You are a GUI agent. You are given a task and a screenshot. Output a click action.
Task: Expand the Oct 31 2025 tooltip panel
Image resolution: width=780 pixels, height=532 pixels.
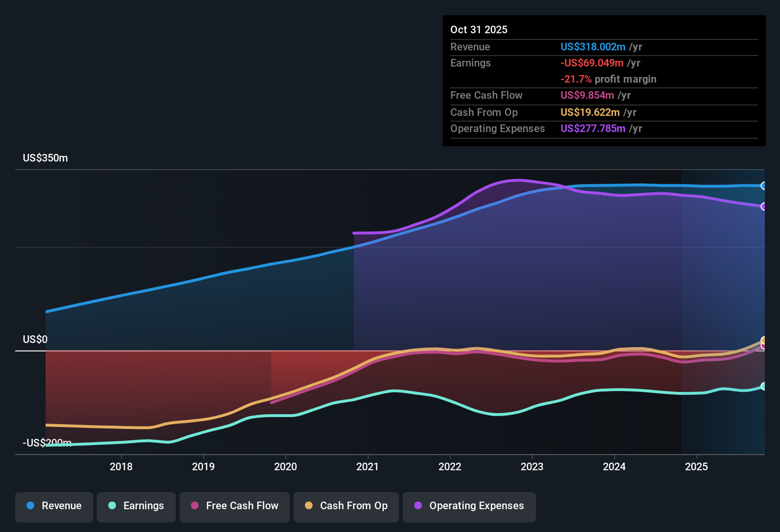pyautogui.click(x=604, y=81)
